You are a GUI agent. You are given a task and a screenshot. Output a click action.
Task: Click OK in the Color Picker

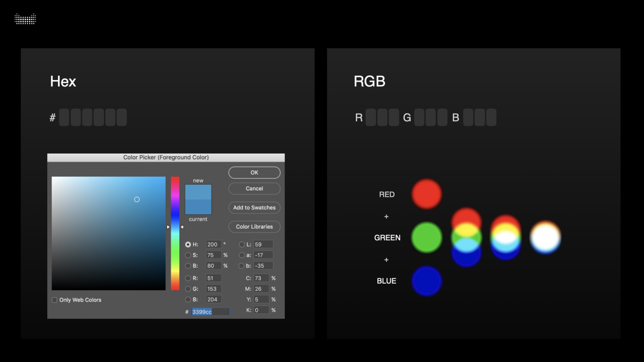tap(254, 172)
